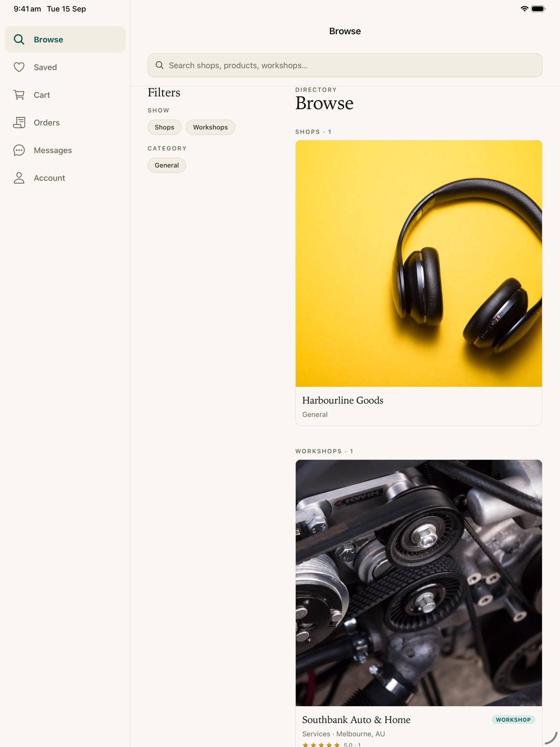
Task: Click the Orders receipt icon
Action: (19, 122)
